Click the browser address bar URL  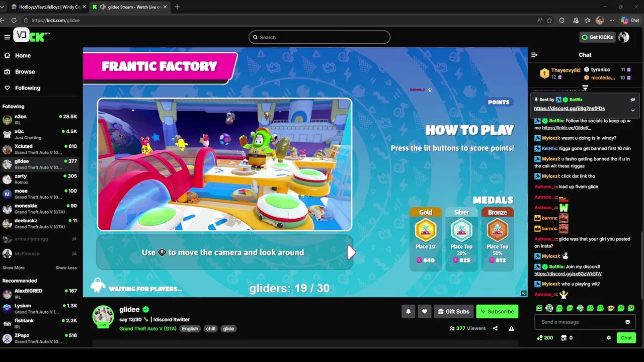(x=55, y=21)
